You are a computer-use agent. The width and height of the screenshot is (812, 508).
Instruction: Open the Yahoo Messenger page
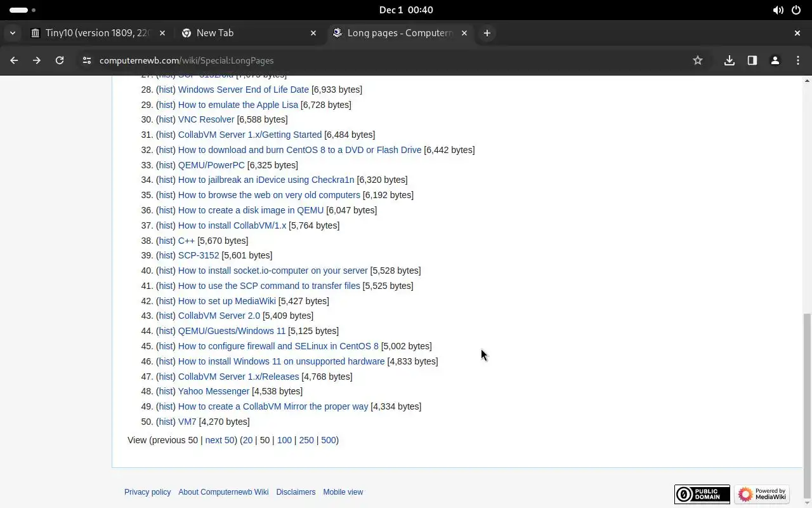click(x=214, y=391)
